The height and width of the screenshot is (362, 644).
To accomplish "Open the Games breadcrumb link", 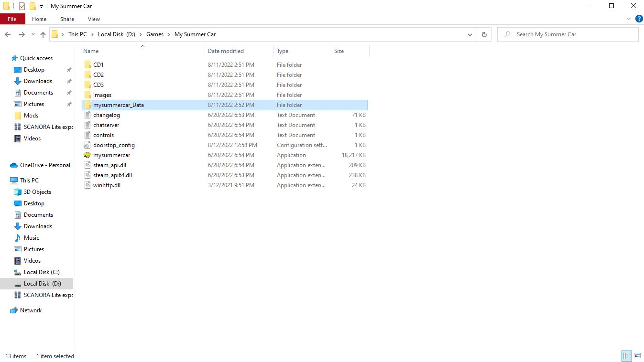I will click(154, 34).
